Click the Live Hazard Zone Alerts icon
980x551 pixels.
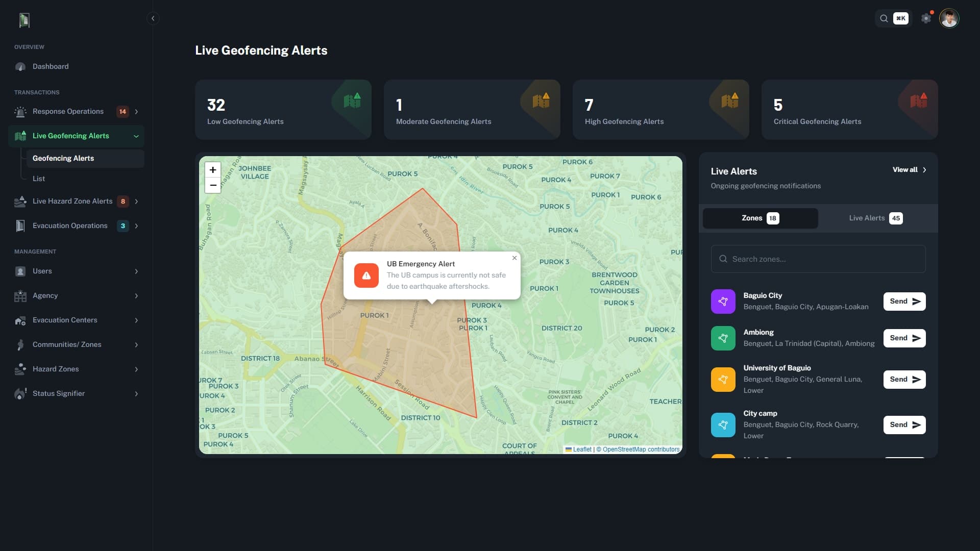click(20, 202)
